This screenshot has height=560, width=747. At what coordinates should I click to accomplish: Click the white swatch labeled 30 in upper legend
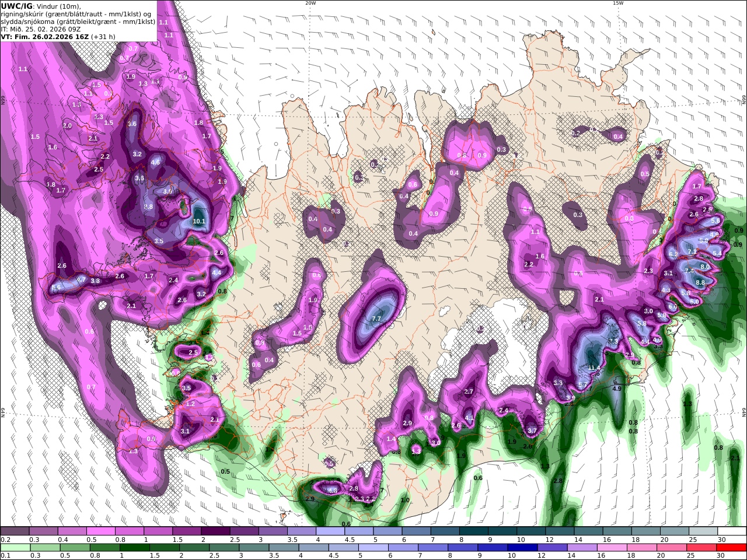pyautogui.click(x=731, y=531)
